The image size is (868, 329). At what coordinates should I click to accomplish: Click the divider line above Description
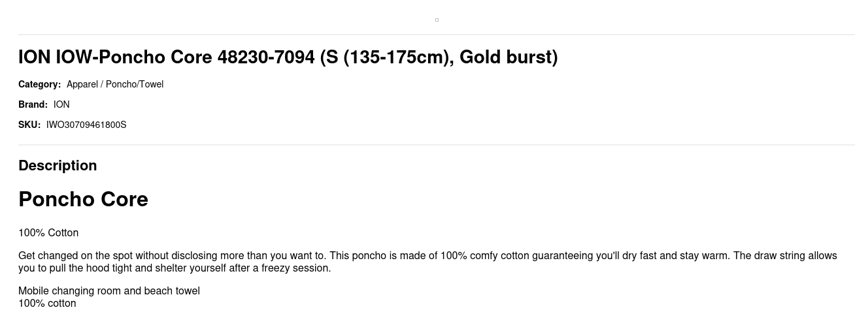coord(437,145)
